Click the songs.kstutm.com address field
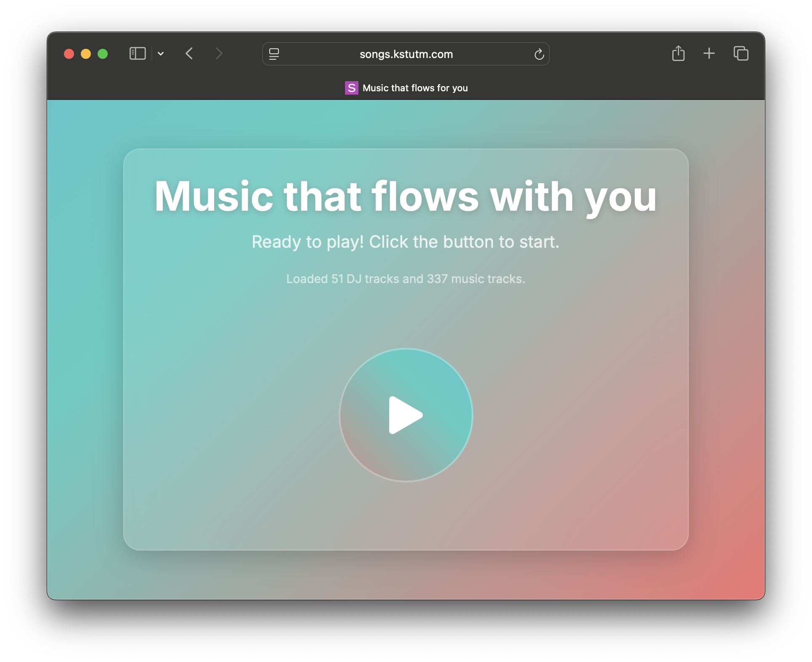The height and width of the screenshot is (662, 812). [406, 54]
